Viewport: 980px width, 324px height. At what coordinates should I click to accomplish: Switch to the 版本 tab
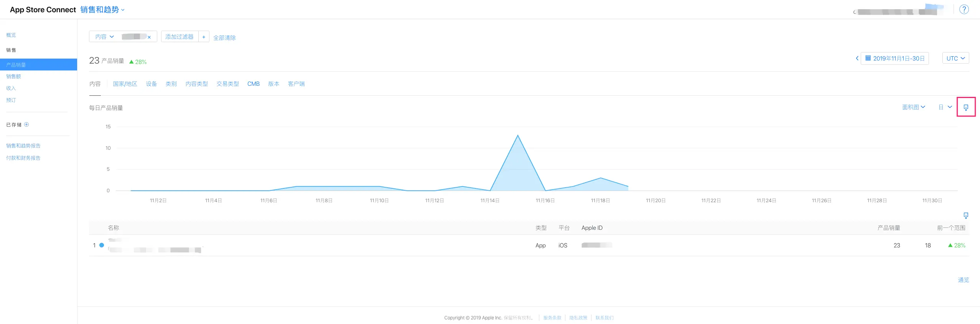coord(274,84)
